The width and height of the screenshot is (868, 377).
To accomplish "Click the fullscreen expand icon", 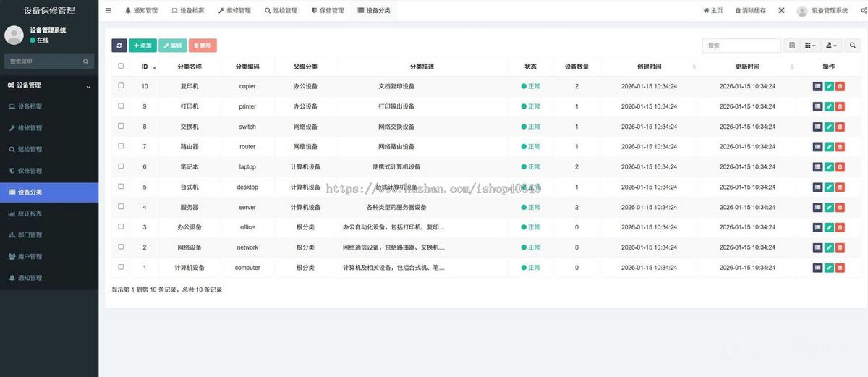I will tap(781, 11).
